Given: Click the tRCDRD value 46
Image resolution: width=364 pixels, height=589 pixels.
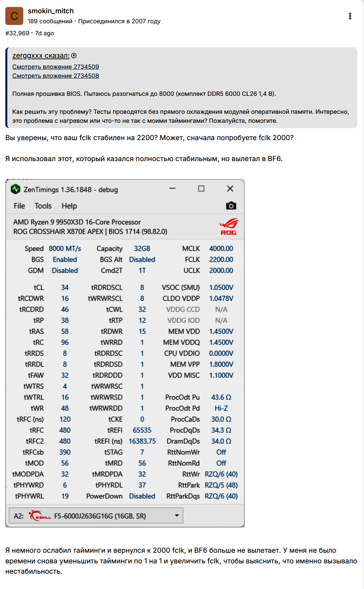Looking at the screenshot, I should tap(65, 309).
